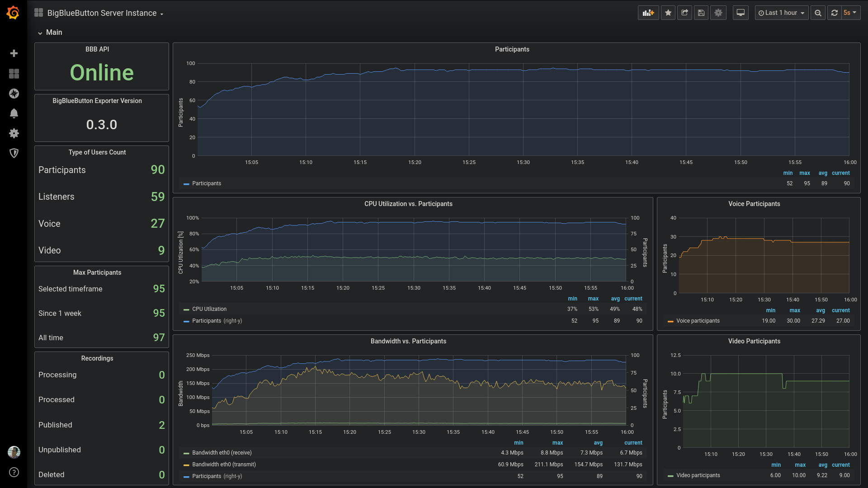Toggle Bandiwidth eth0 (transmit) legend series

click(x=224, y=465)
